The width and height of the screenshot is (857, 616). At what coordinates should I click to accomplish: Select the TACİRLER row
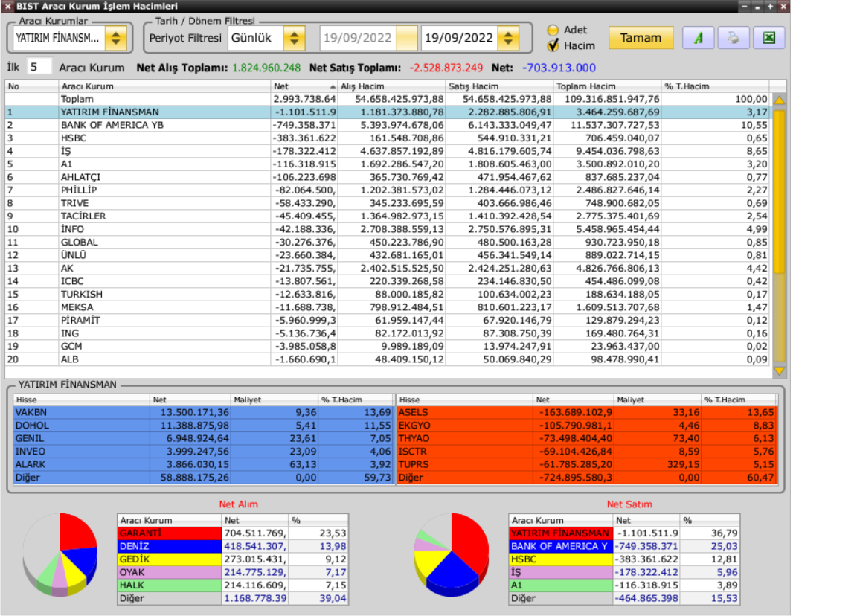tap(387, 216)
